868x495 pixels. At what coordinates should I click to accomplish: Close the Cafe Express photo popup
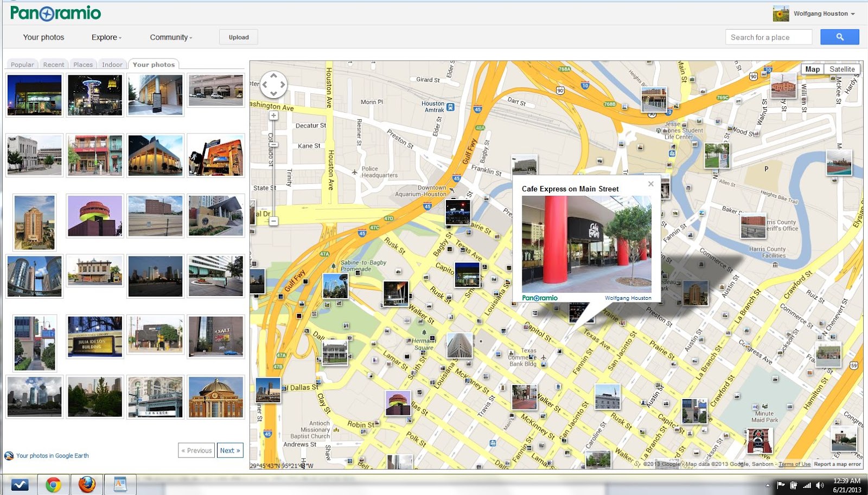(x=651, y=184)
